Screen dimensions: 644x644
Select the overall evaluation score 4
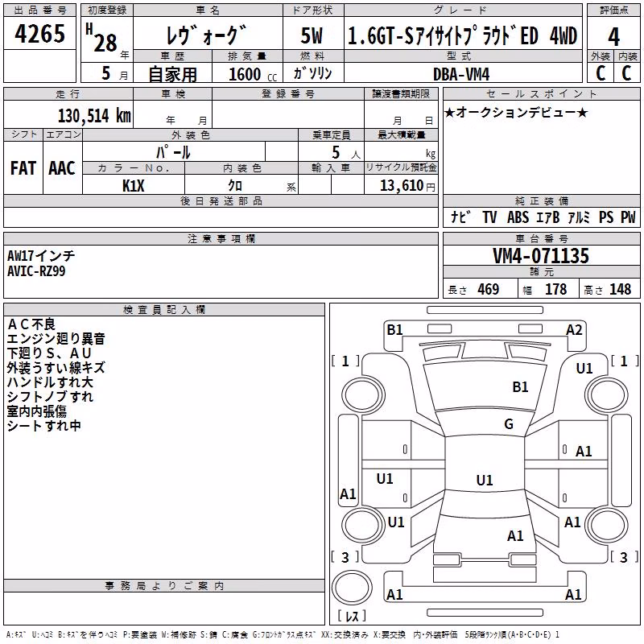coord(613,36)
